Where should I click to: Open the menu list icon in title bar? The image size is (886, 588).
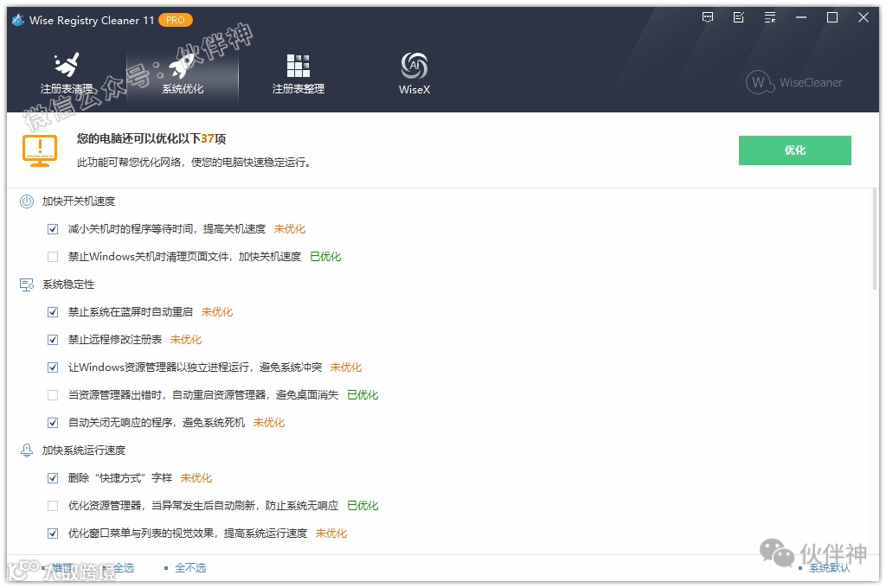tap(769, 17)
